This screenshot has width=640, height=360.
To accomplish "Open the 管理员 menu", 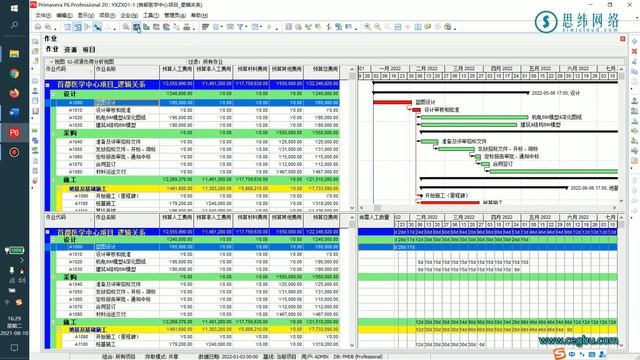I will click(x=175, y=15).
